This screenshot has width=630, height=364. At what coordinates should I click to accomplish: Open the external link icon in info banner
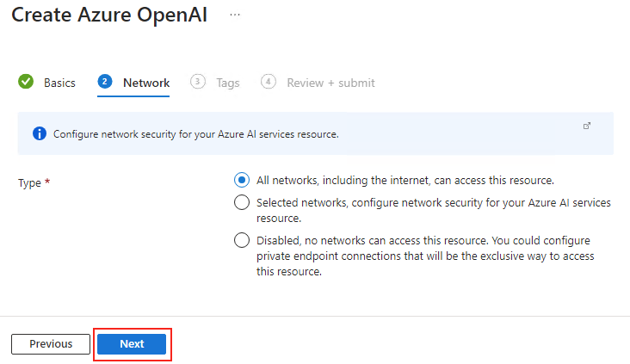pos(587,126)
